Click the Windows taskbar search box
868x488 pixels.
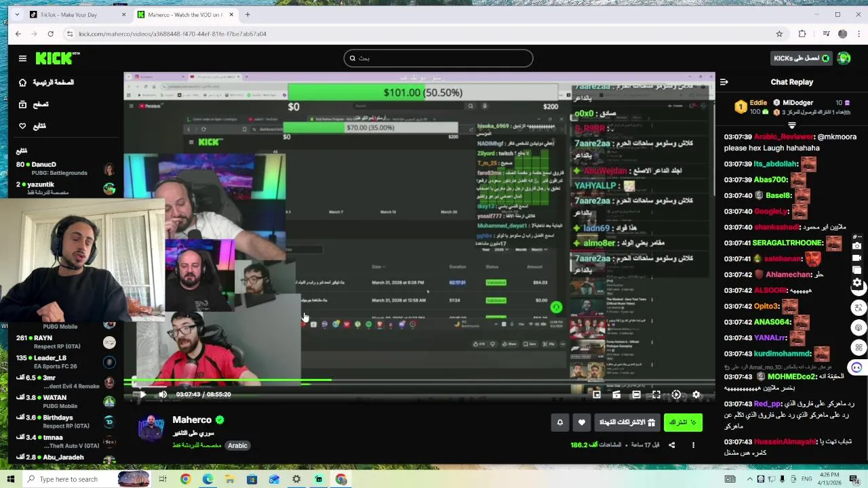[87, 479]
